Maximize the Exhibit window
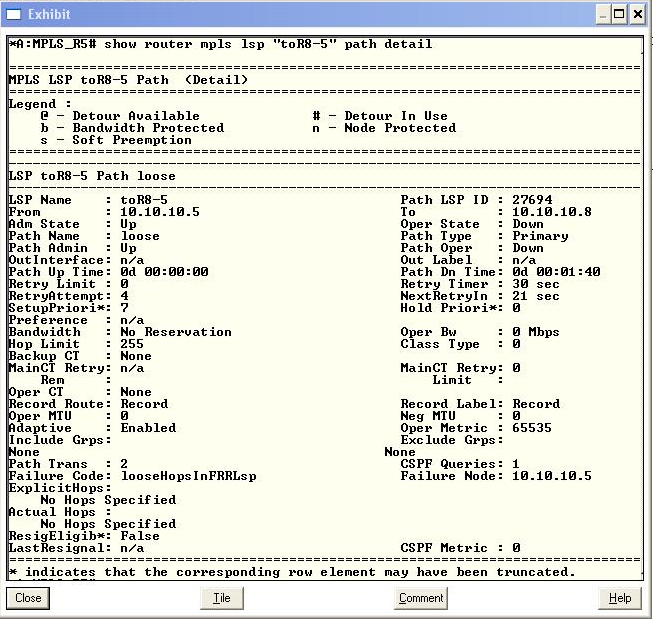Screen dimensions: 653x619 click(x=620, y=14)
